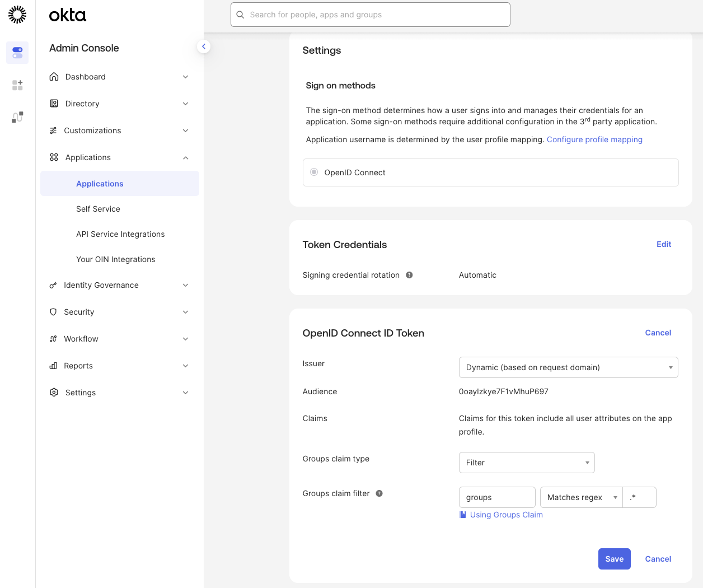Click the book icon before Using Groups Claim

(x=462, y=515)
